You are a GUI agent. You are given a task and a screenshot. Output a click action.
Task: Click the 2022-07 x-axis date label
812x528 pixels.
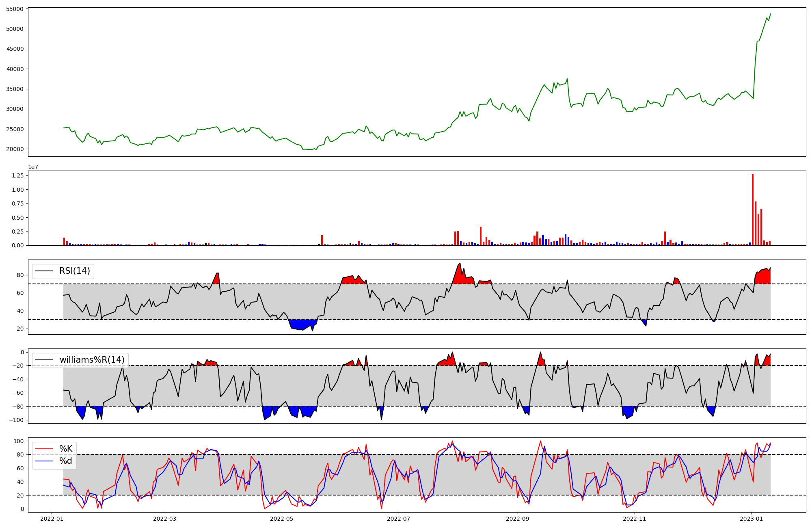coord(399,519)
